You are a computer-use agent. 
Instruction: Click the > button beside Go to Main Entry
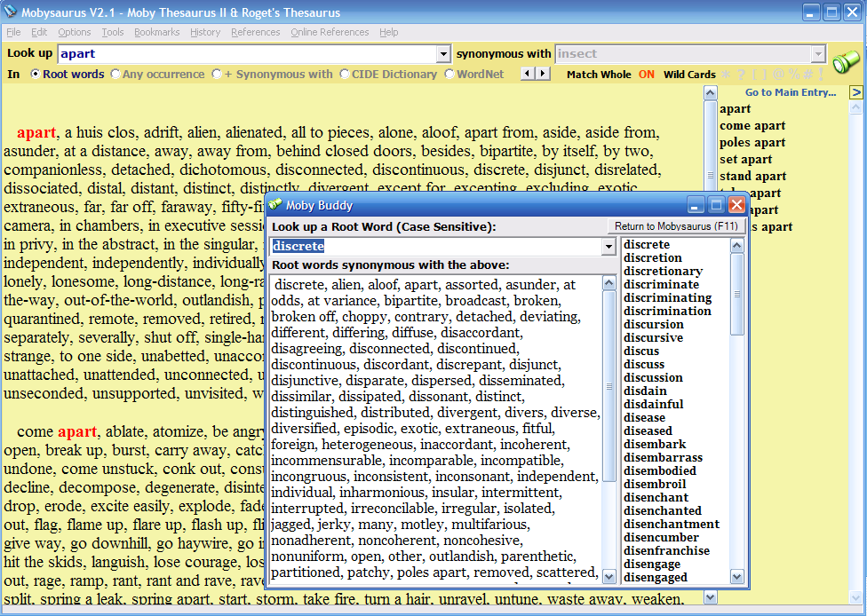click(856, 92)
